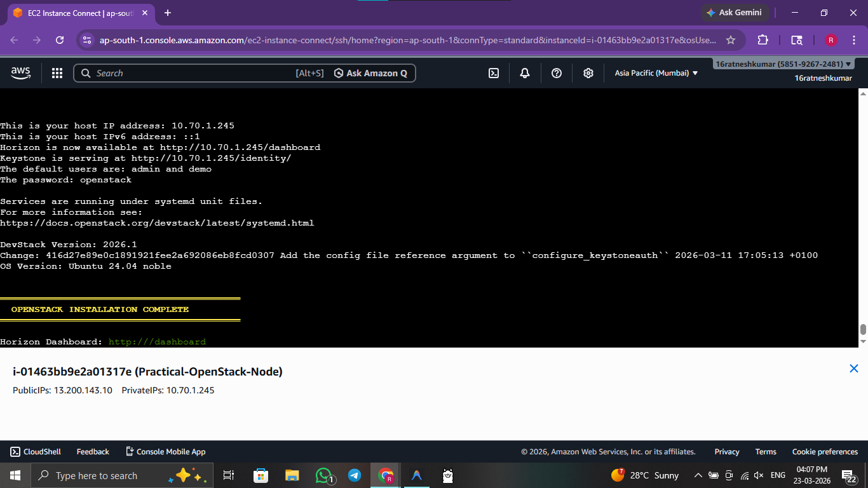
Task: Open AWS console settings gear
Action: 588,73
